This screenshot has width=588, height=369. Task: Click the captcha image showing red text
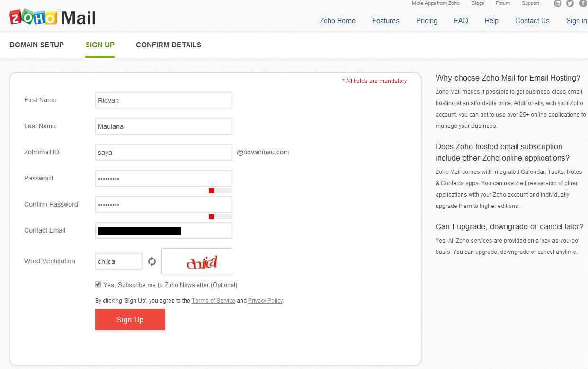click(197, 261)
